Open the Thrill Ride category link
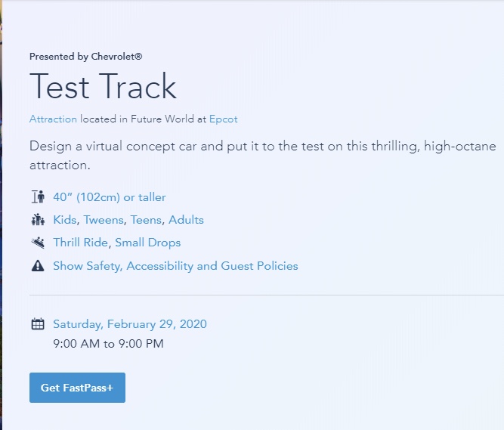The height and width of the screenshot is (430, 504). pyautogui.click(x=81, y=243)
